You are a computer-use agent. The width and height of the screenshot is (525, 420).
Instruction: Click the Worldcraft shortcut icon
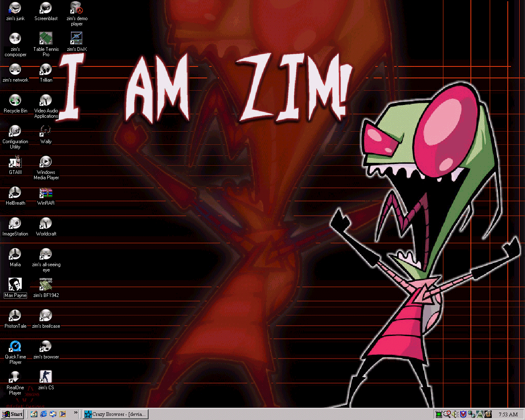tap(46, 227)
